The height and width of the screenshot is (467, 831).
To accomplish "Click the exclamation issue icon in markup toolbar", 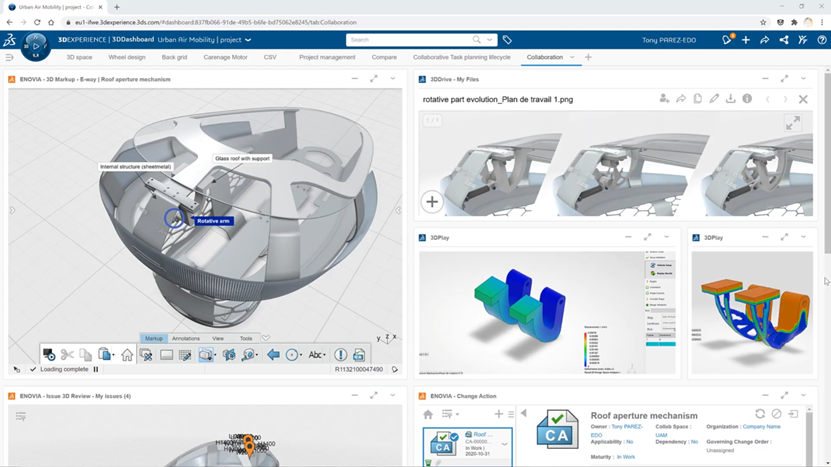I will click(x=340, y=355).
